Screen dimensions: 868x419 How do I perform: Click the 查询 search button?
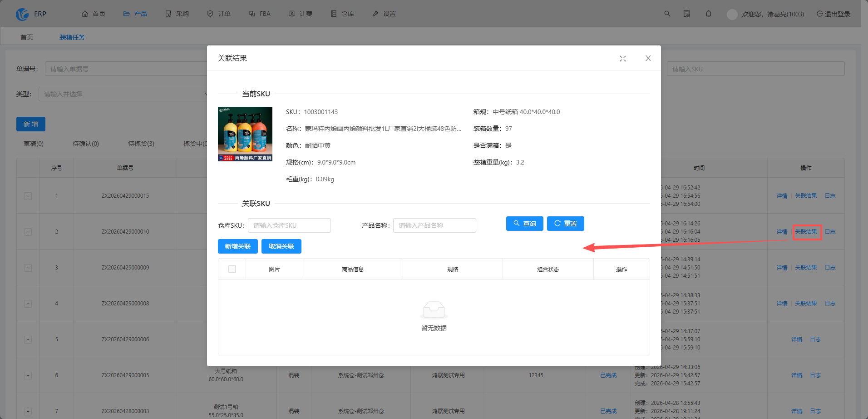pos(525,224)
